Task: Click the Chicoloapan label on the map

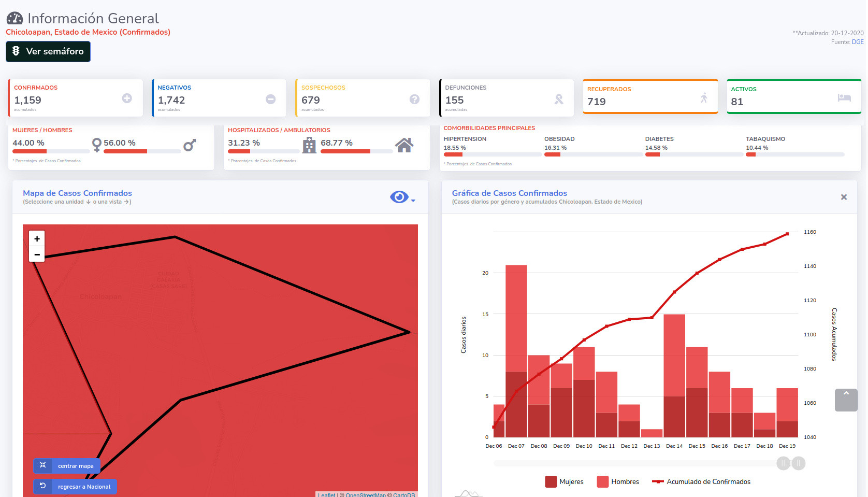Action: pos(100,297)
